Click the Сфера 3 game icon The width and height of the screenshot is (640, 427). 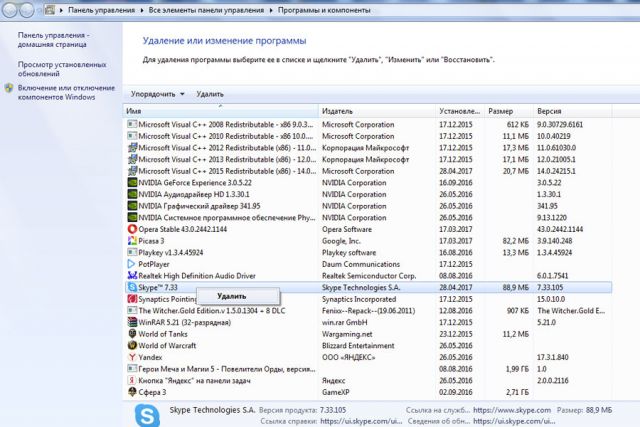[132, 392]
